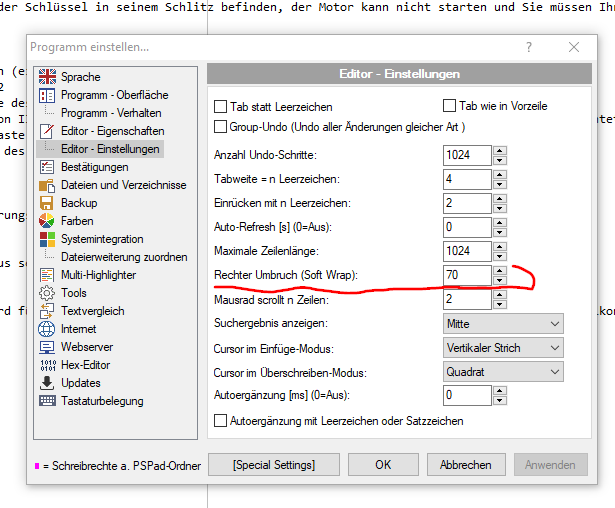Increase Rechter Umbruch Soft Wrap value

click(x=500, y=270)
